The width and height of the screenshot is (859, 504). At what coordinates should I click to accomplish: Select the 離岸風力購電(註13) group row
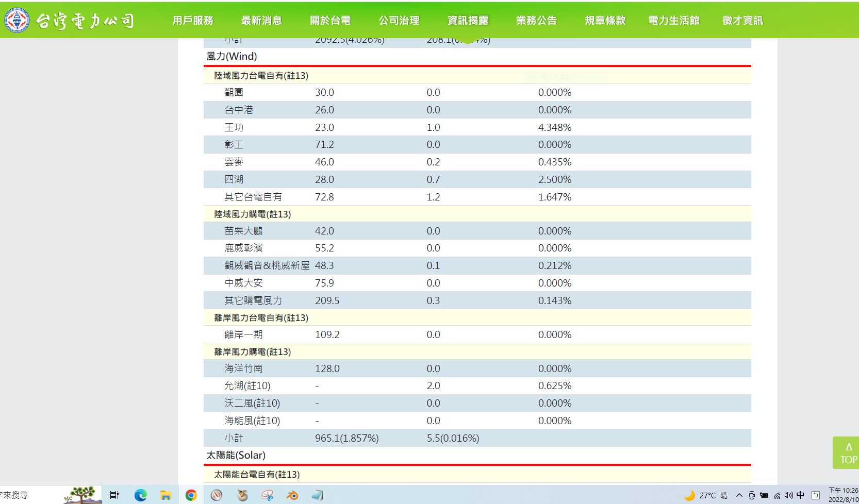point(477,351)
